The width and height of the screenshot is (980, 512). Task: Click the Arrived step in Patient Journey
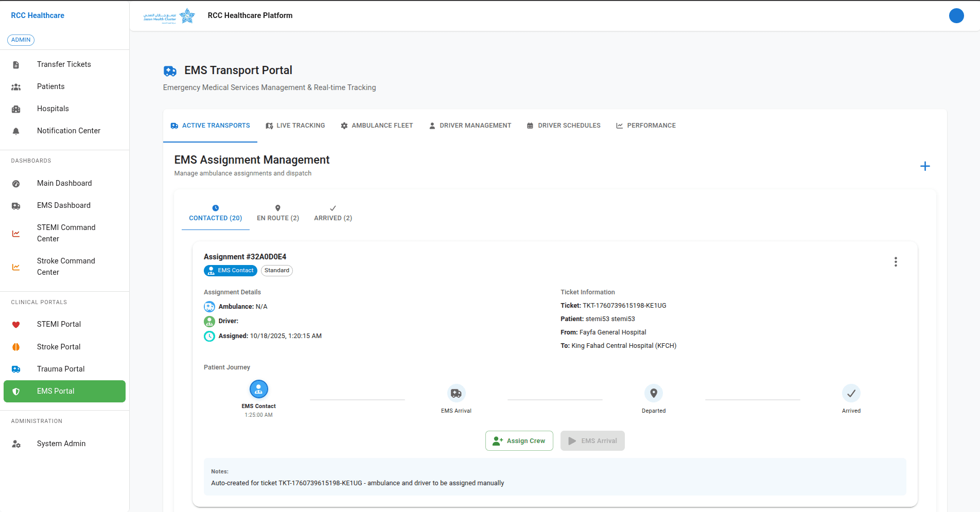tap(851, 393)
